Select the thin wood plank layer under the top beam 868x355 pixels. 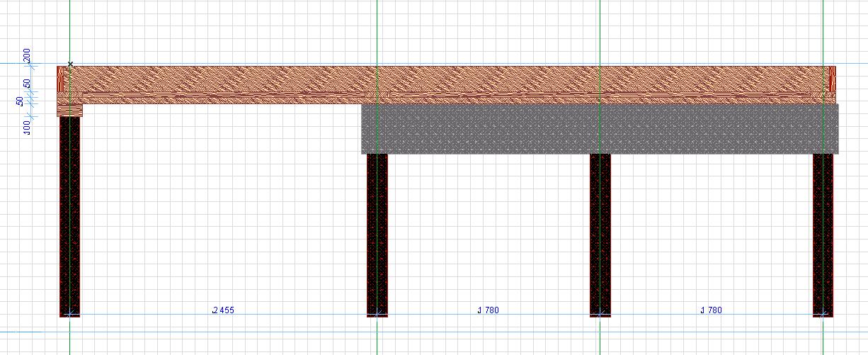click(446, 94)
